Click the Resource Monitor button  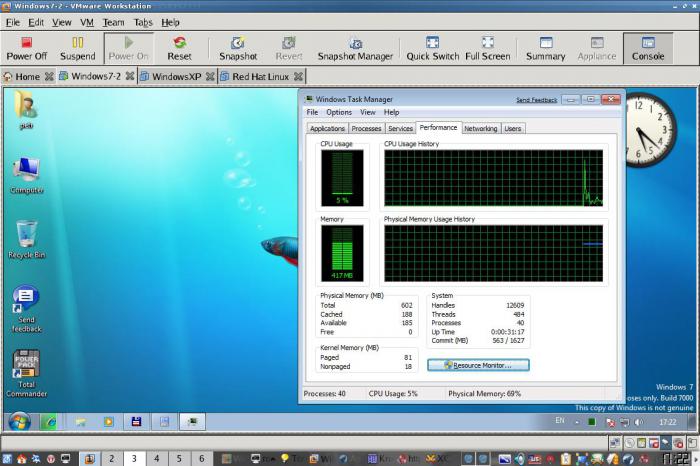coord(478,365)
